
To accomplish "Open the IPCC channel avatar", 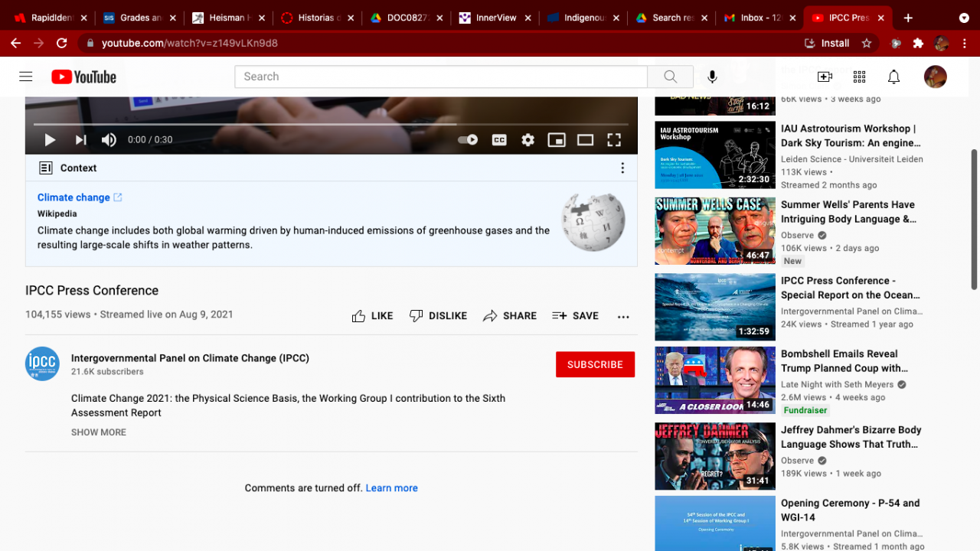I will tap(42, 364).
